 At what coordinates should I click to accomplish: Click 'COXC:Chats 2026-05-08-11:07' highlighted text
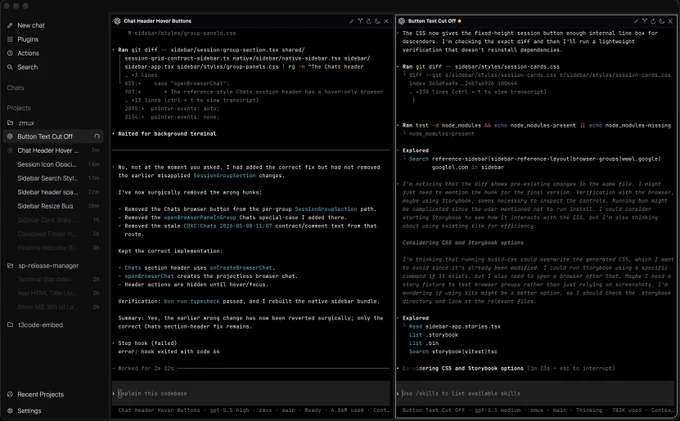point(228,226)
